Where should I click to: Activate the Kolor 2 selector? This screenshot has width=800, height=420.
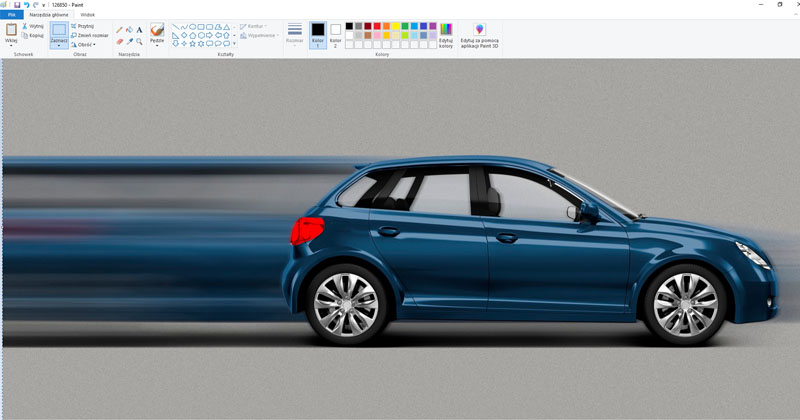click(335, 35)
